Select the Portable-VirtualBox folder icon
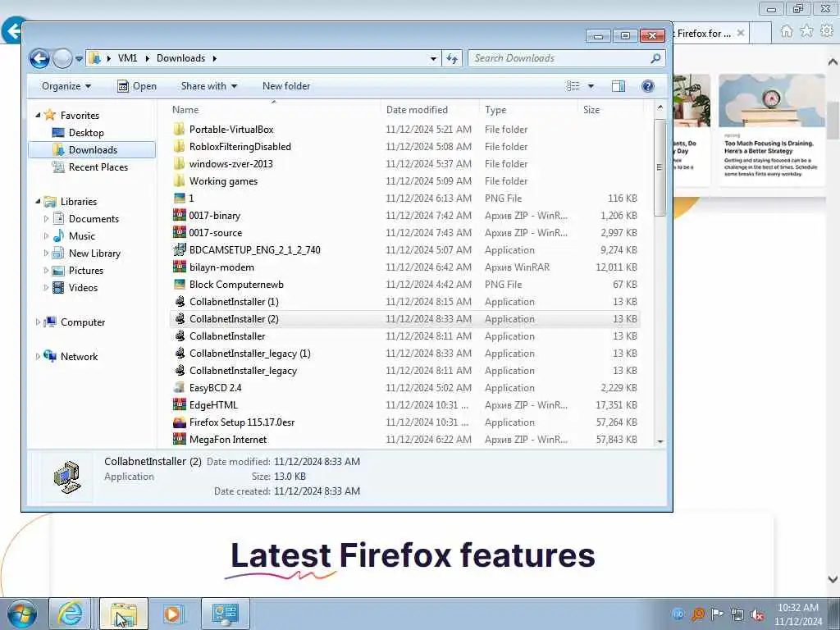Screen dimensions: 840x630 click(180, 129)
